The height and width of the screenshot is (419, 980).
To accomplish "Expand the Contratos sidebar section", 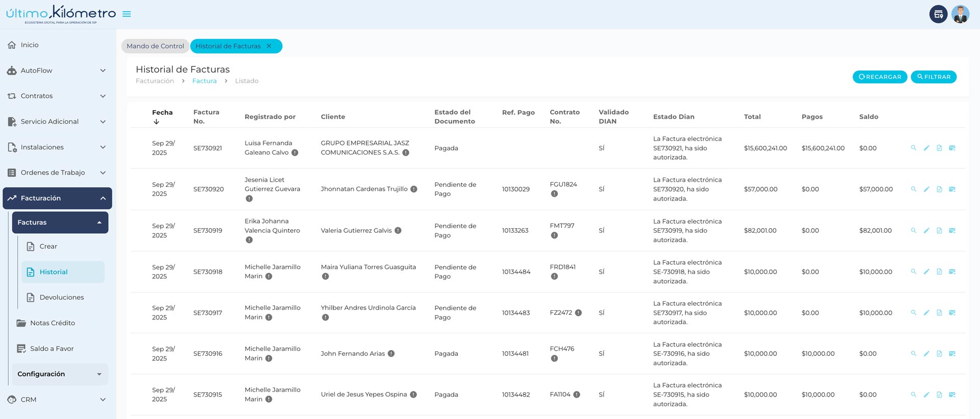I will [x=57, y=96].
